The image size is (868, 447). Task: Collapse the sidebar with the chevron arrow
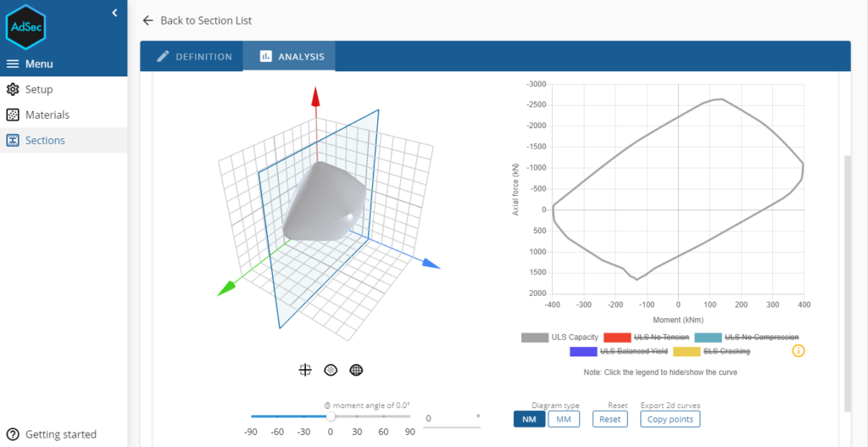(115, 12)
